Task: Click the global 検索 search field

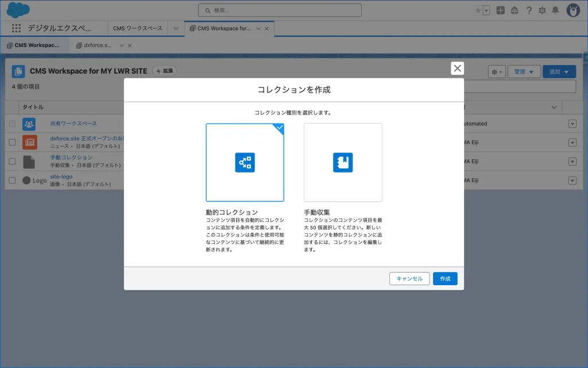Action: tap(280, 10)
